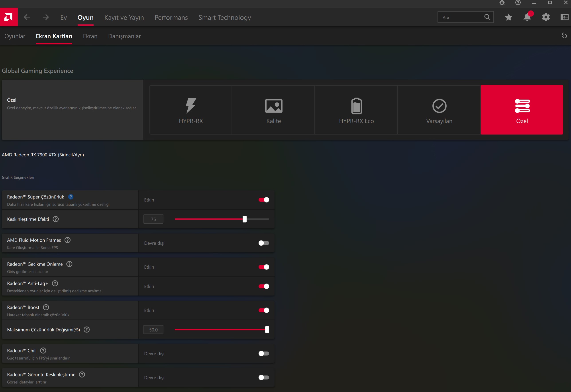Viewport: 571px width, 392px height.
Task: Enable Radeon Görüntü Keskinleştirme toggle
Action: [264, 378]
